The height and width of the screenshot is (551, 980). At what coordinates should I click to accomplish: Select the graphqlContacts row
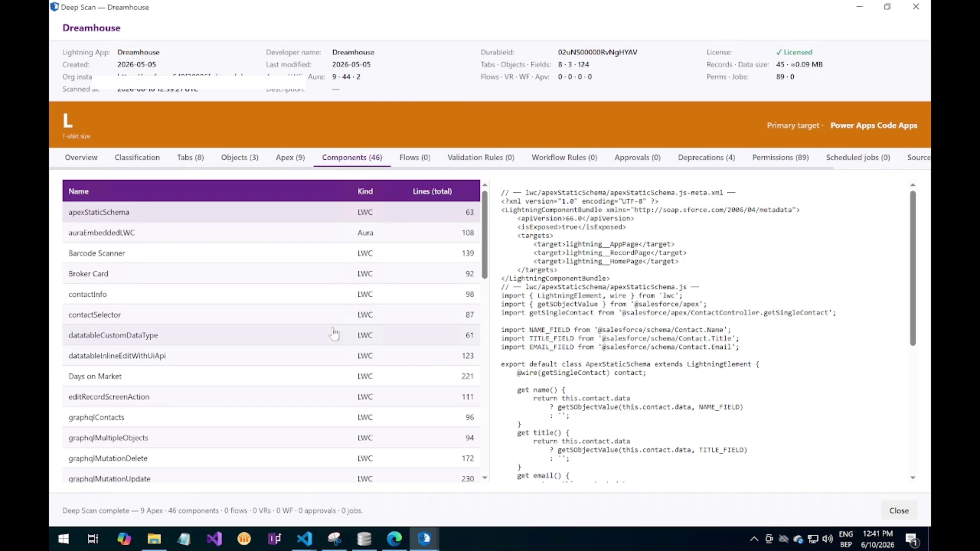(271, 417)
